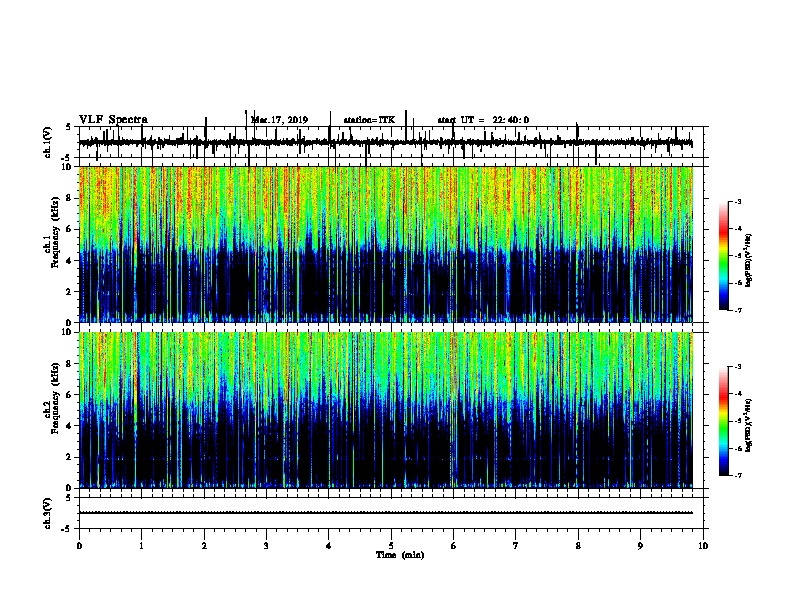Click time-axis tick label "3"
The height and width of the screenshot is (612, 792).
pyautogui.click(x=266, y=545)
